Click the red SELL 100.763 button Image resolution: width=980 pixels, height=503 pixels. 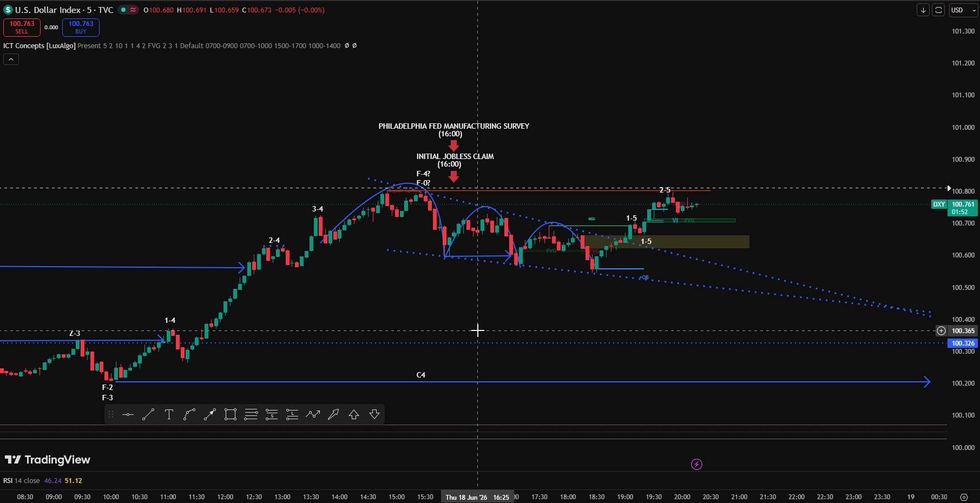click(22, 27)
